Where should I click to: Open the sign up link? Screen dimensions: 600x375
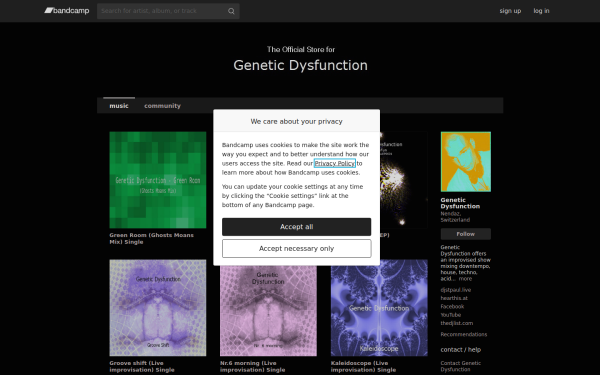coord(510,11)
